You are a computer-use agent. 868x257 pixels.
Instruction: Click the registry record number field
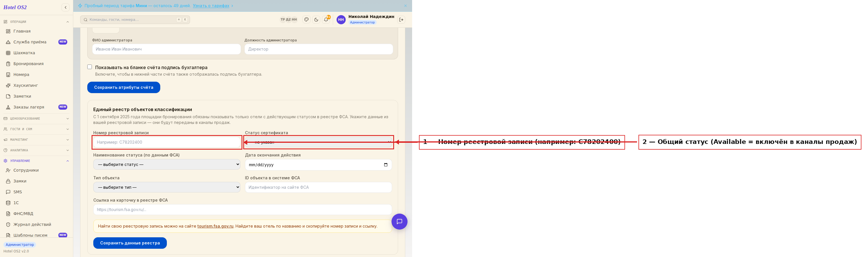(167, 142)
